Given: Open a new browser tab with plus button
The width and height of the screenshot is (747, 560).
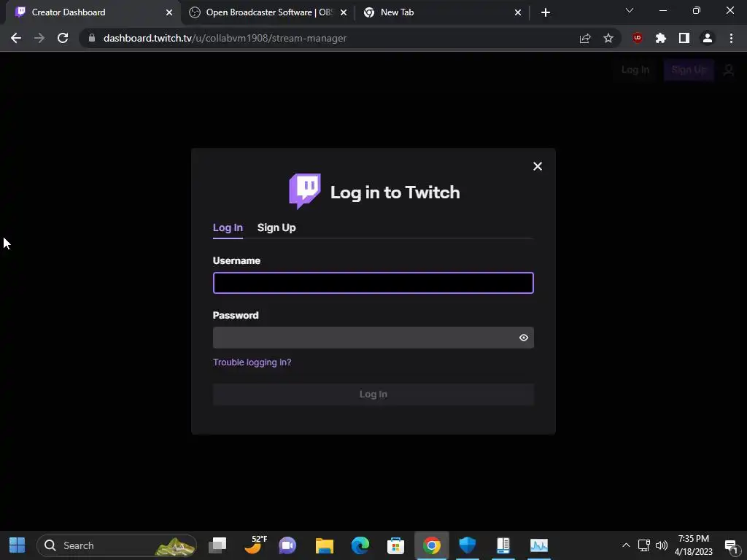Looking at the screenshot, I should [546, 12].
